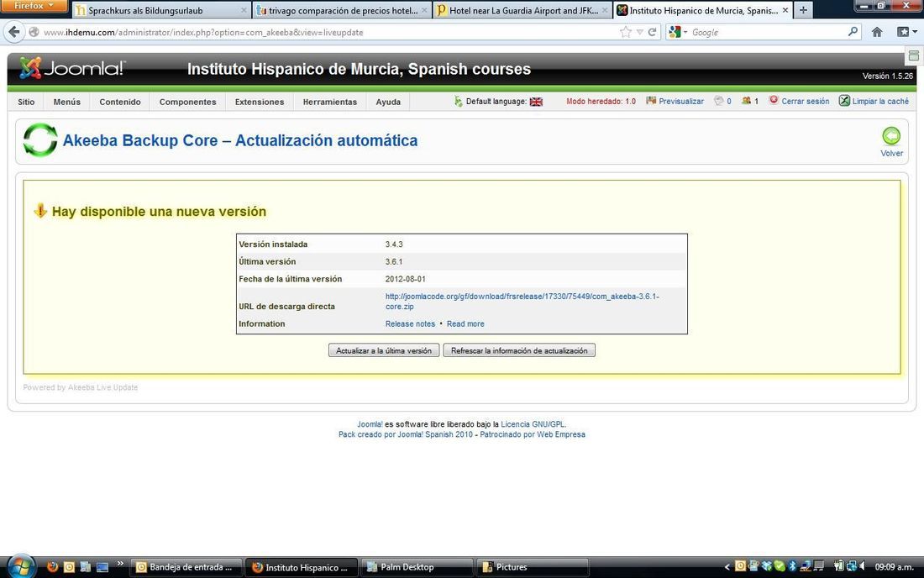Open the Read more link
The height and width of the screenshot is (578, 924).
[465, 323]
